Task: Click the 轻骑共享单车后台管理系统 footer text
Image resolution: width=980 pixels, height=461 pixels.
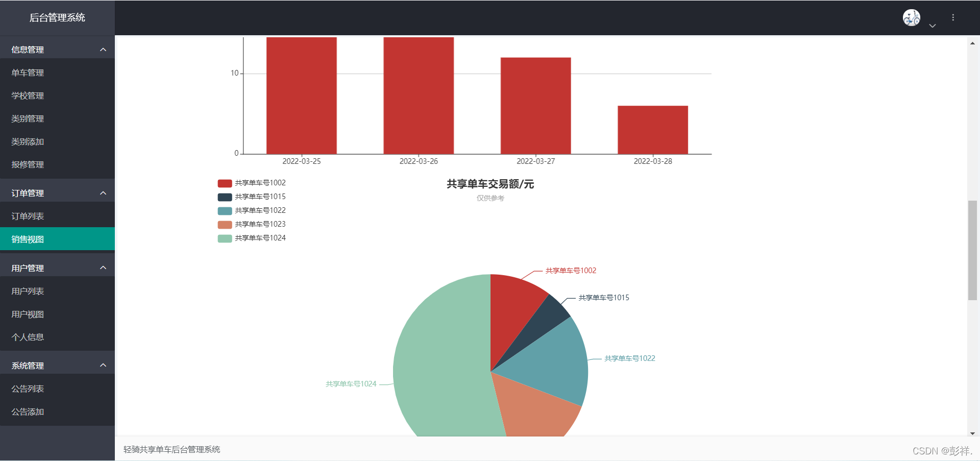Action: pos(171,449)
